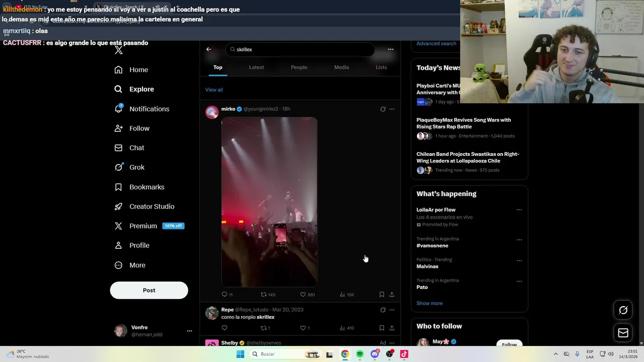Go back with the left arrow
This screenshot has height=362, width=644.
point(209,49)
